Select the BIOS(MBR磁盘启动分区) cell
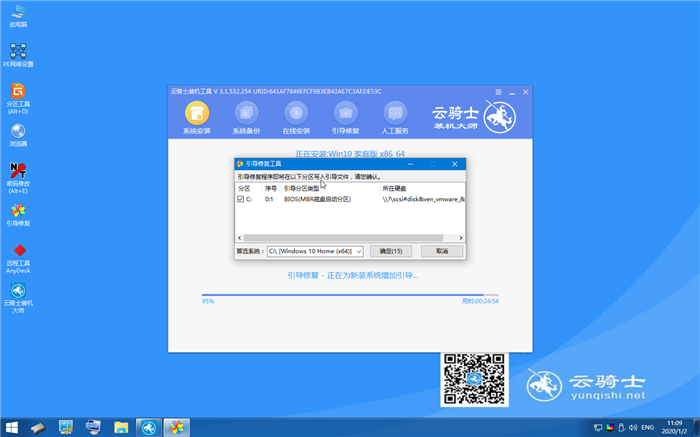The image size is (700, 437). (317, 199)
